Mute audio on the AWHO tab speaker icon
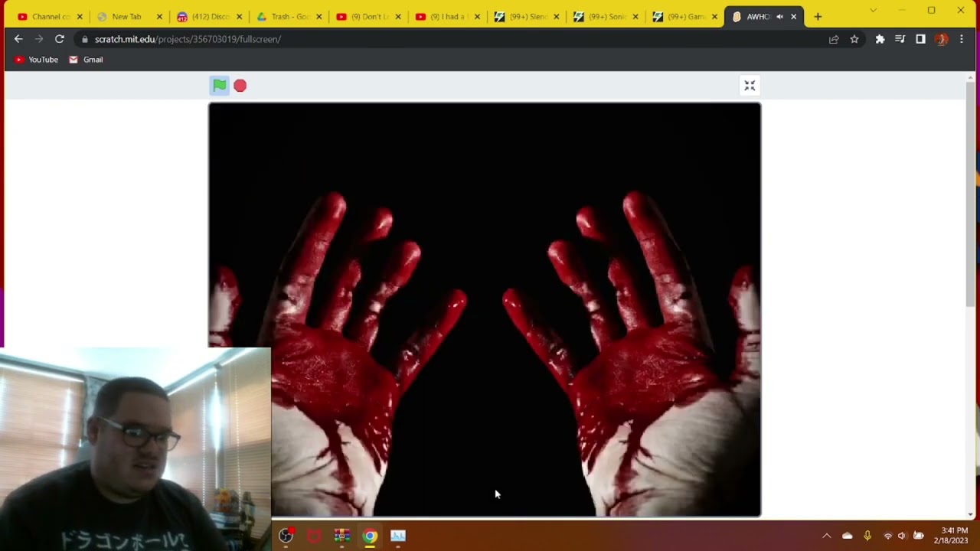This screenshot has height=551, width=980. click(x=779, y=17)
